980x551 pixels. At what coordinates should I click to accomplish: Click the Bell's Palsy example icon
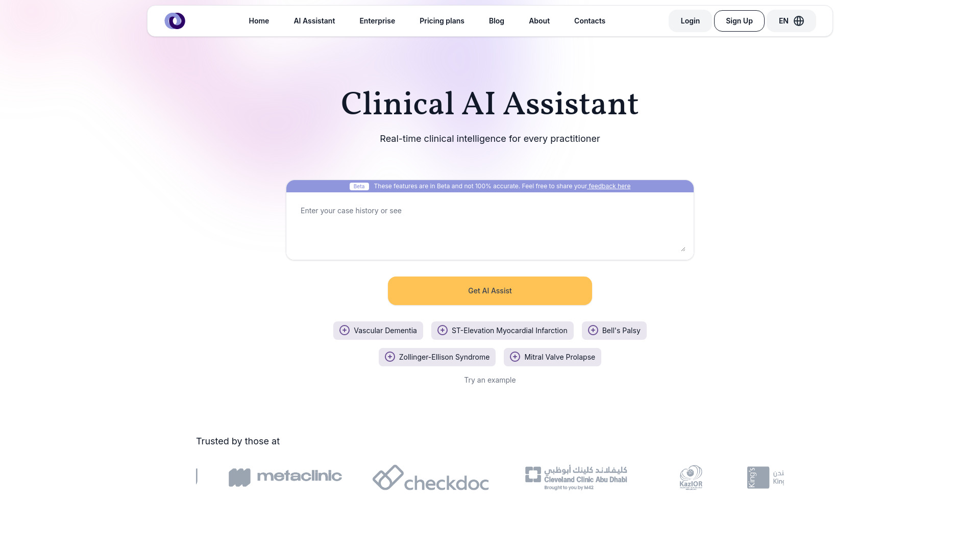[x=593, y=330]
